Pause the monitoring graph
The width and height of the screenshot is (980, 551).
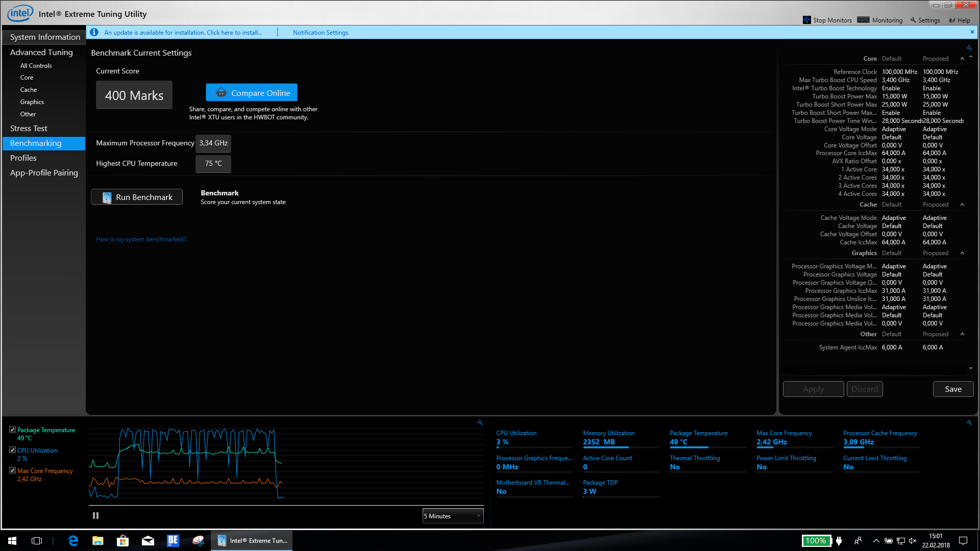(x=95, y=516)
